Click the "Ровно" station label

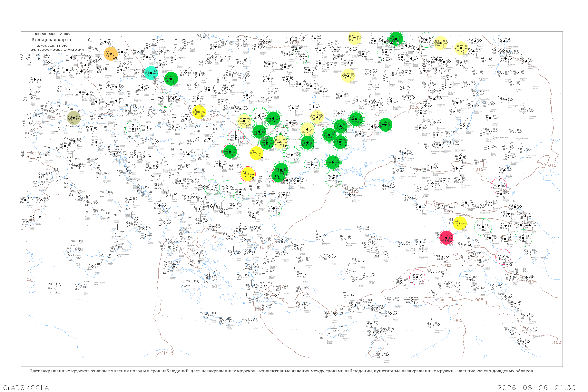coord(270,106)
